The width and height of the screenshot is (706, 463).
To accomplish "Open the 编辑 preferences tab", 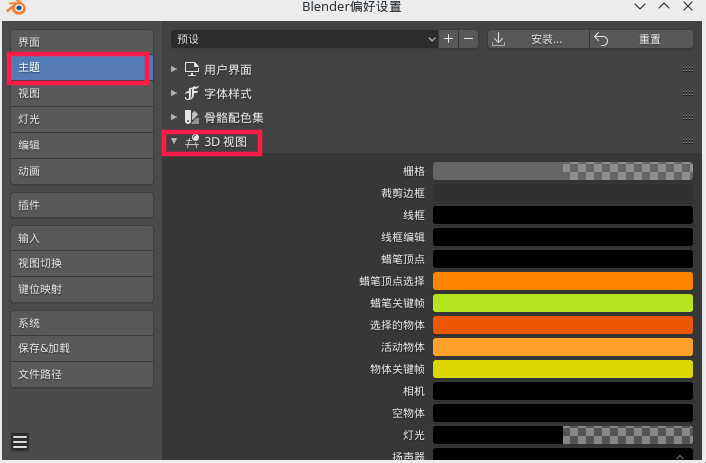I will 82,145.
